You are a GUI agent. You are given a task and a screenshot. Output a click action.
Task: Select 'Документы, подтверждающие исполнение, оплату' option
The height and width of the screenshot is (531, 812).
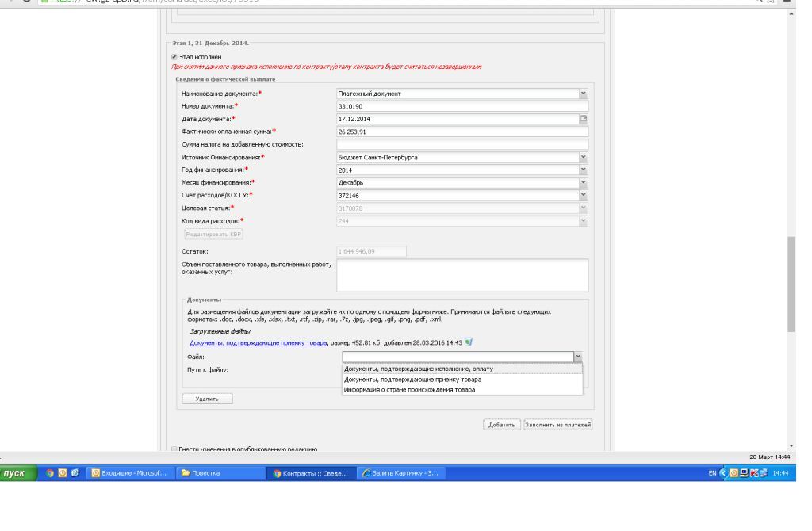[x=462, y=369]
